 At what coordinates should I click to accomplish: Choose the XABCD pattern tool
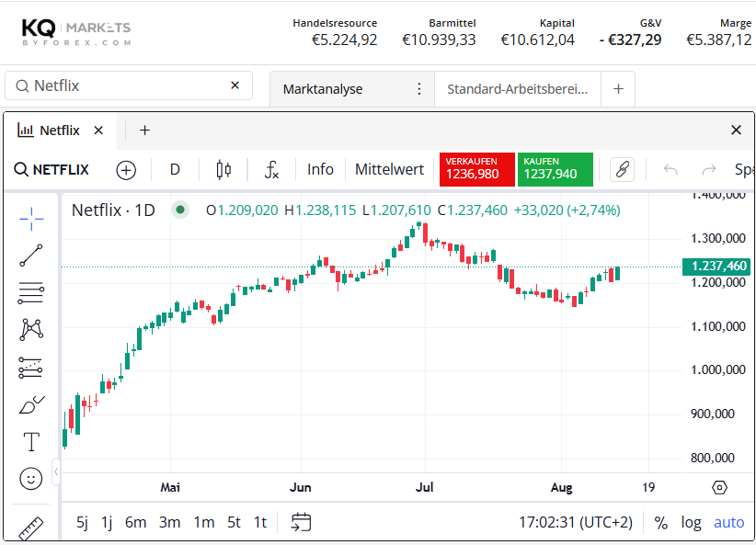tap(31, 330)
